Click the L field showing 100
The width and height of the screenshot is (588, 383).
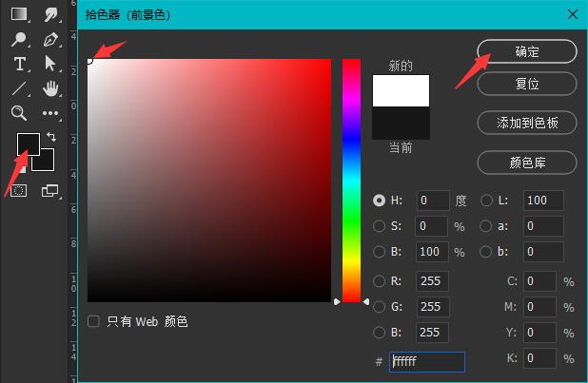(543, 201)
